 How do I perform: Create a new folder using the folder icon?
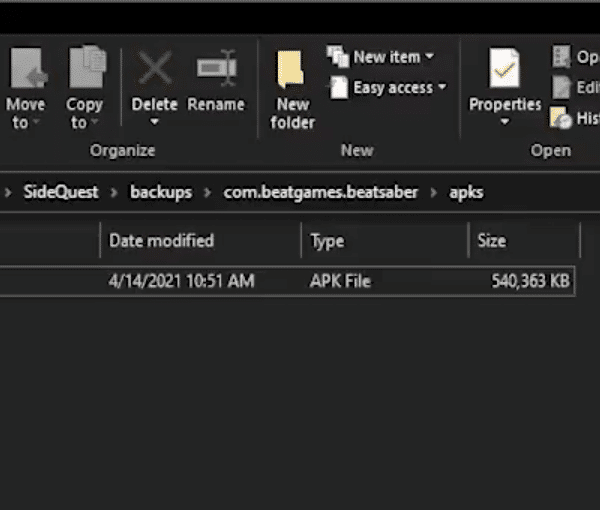coord(290,69)
